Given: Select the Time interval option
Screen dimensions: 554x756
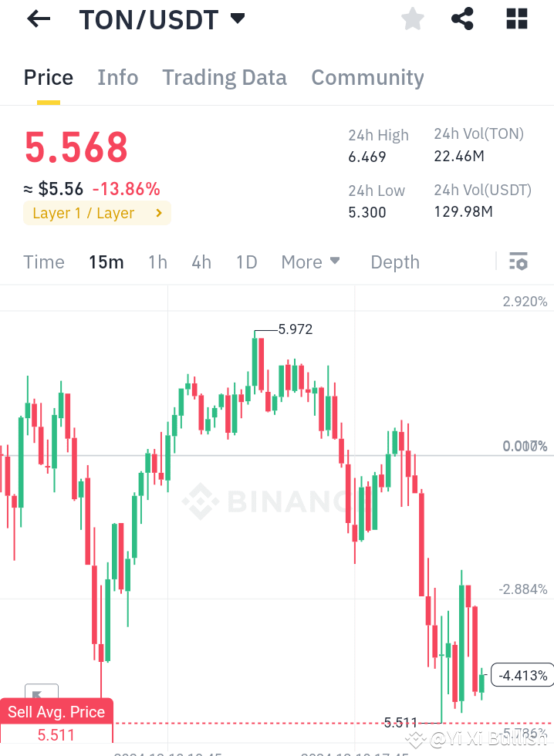Looking at the screenshot, I should [x=43, y=262].
